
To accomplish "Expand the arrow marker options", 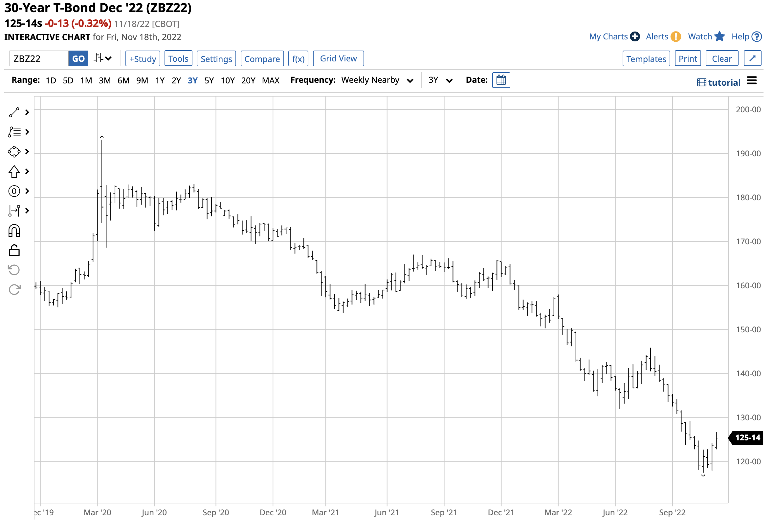I will click(27, 172).
